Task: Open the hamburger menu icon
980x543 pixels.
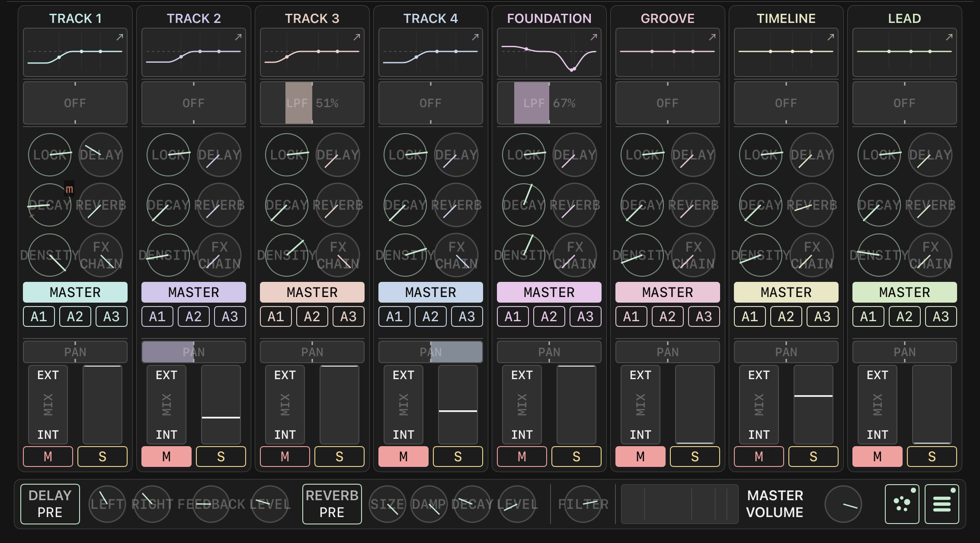Action: (x=942, y=504)
